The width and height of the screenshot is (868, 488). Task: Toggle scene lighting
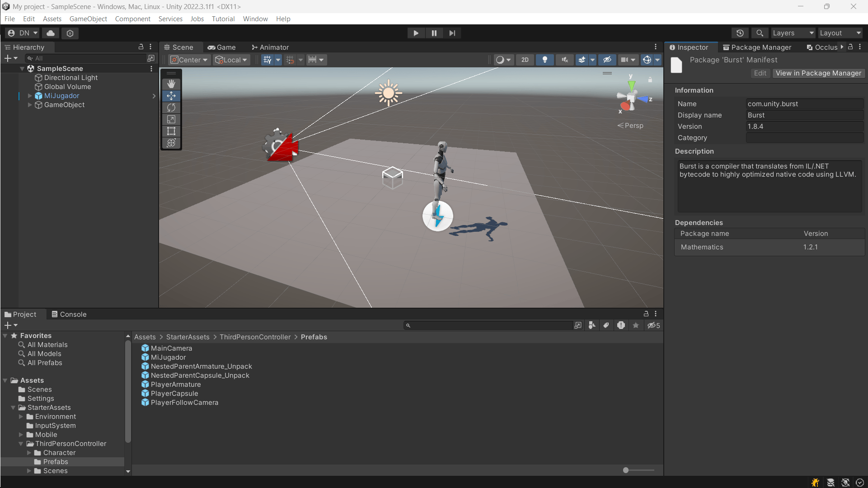pyautogui.click(x=545, y=60)
